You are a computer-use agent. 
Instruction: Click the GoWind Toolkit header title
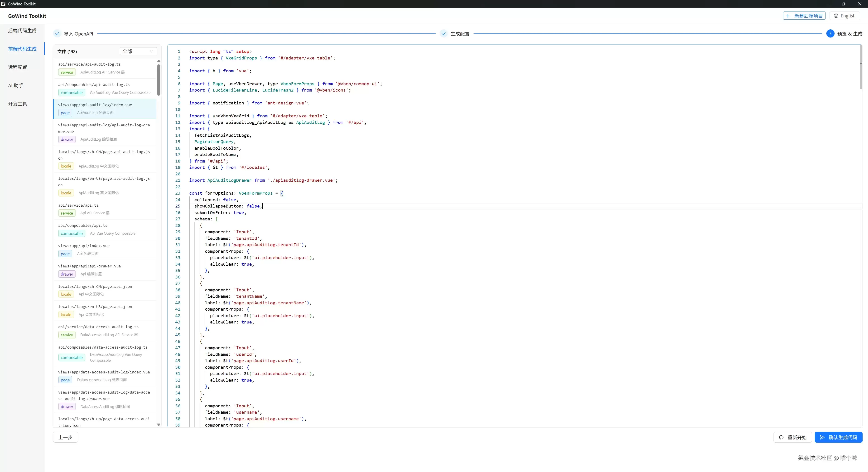click(27, 16)
